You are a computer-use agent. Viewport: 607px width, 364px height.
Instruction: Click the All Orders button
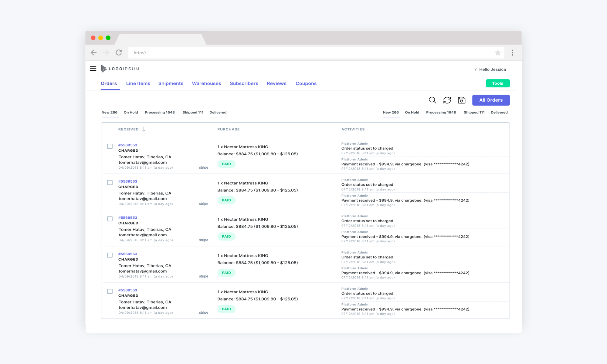(x=491, y=100)
